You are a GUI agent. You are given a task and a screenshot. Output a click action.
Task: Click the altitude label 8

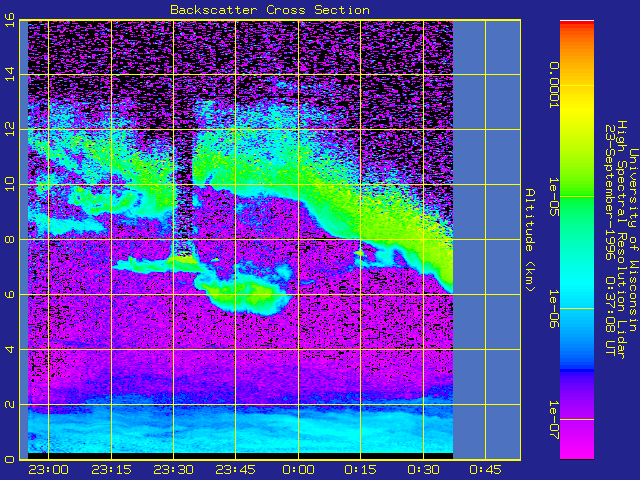click(10, 240)
